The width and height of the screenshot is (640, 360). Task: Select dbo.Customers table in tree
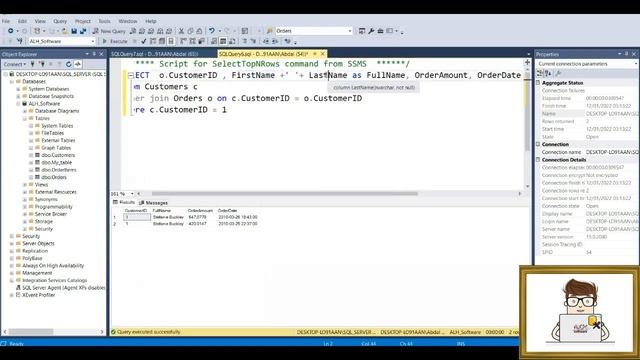[x=58, y=156]
